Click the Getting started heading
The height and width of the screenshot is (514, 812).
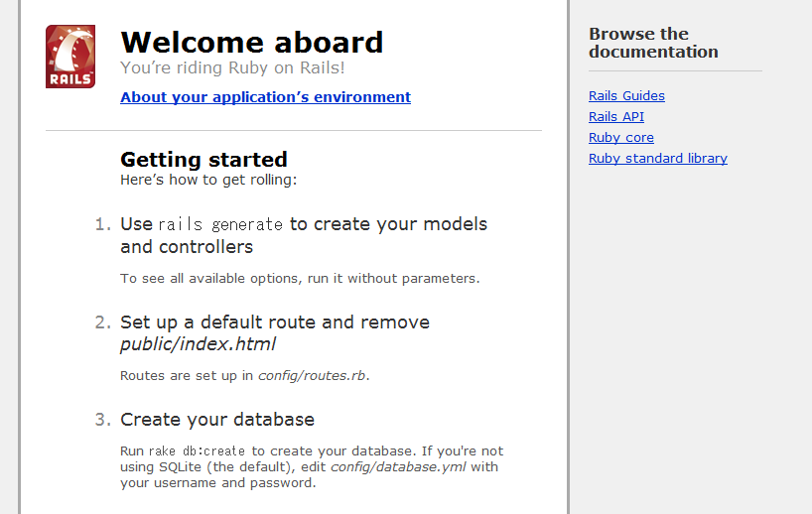(x=203, y=160)
